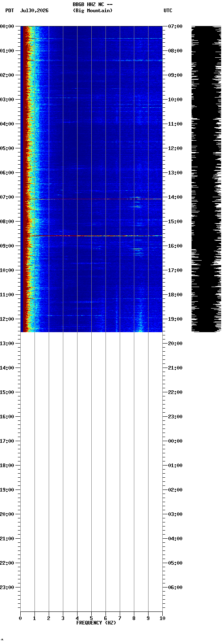This screenshot has width=224, height=644.
Task: Click the UTC axis label "20:00"
Action: (x=175, y=344)
